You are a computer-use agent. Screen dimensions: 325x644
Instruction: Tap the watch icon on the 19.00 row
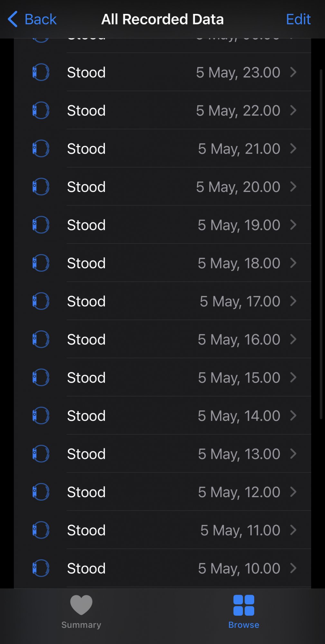[41, 225]
